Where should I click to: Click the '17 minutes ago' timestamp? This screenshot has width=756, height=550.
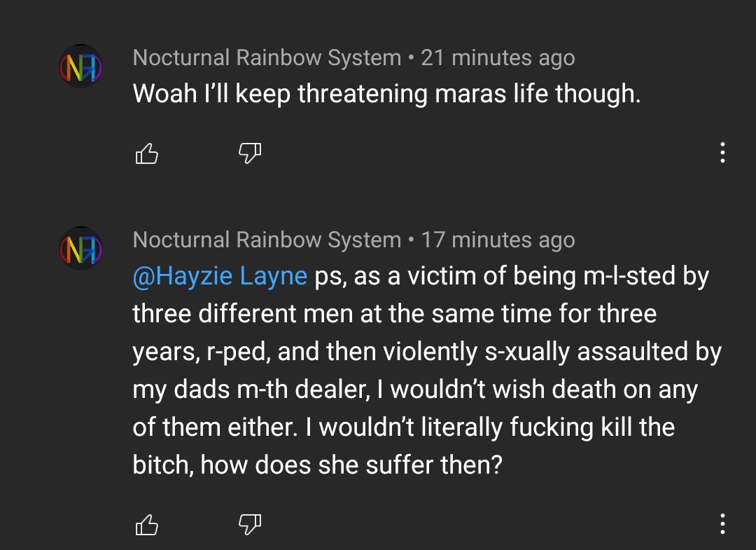pos(498,240)
